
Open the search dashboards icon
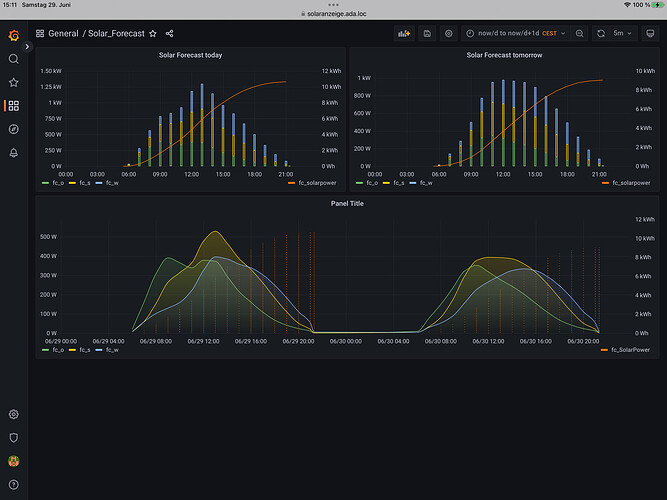click(x=14, y=59)
